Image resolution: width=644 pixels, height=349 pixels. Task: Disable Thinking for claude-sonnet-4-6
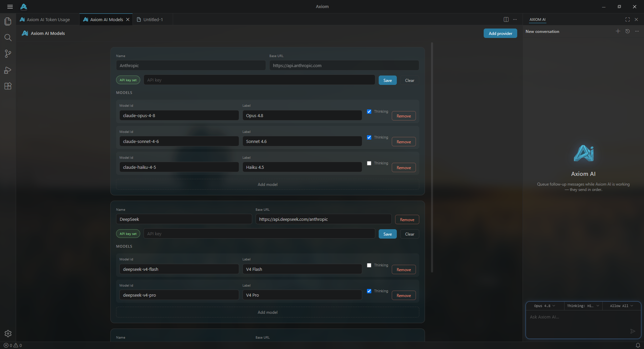point(369,137)
